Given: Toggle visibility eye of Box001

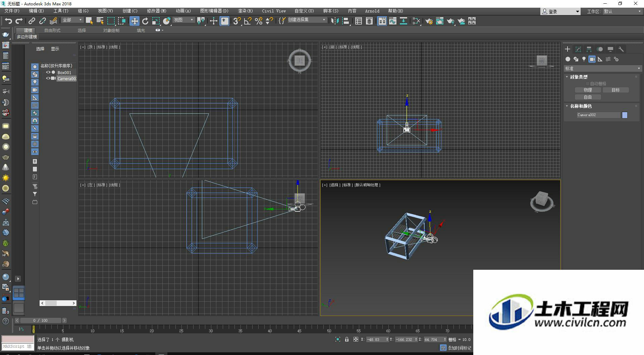Looking at the screenshot, I should (x=48, y=72).
